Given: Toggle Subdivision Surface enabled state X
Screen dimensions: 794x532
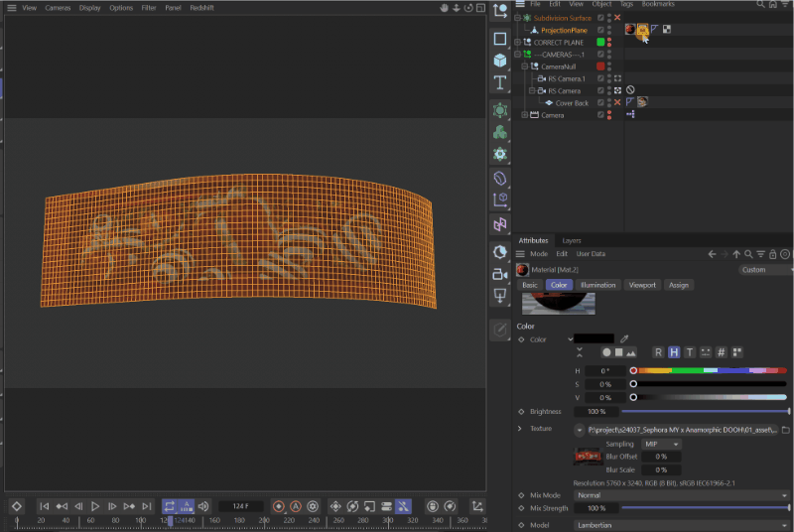Looking at the screenshot, I should 617,18.
